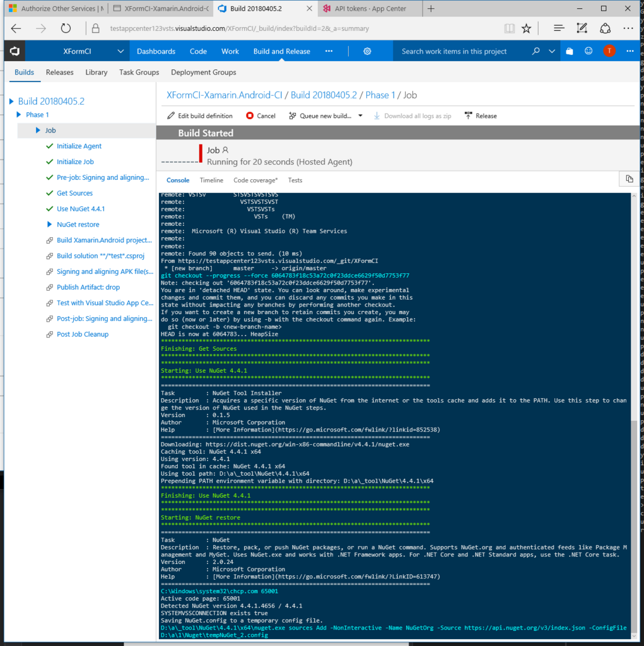This screenshot has height=646, width=644.
Task: Click the smiley feedback icon
Action: pos(588,51)
